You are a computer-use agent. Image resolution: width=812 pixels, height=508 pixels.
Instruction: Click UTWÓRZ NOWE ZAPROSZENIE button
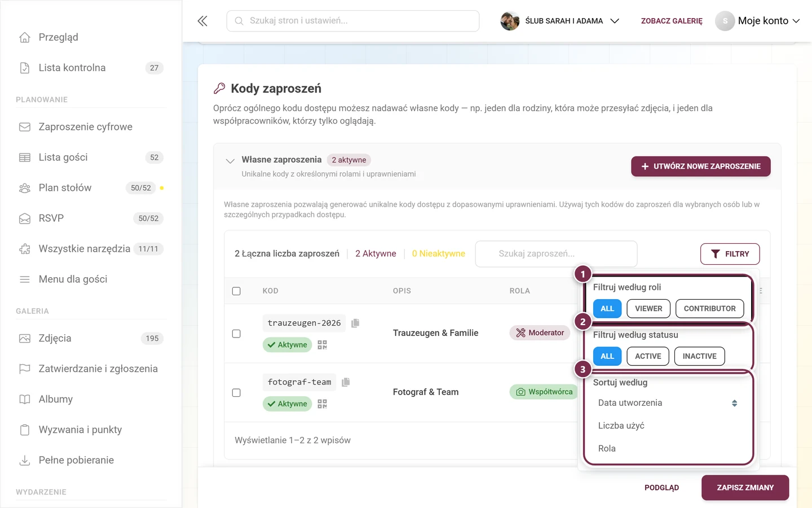point(701,167)
